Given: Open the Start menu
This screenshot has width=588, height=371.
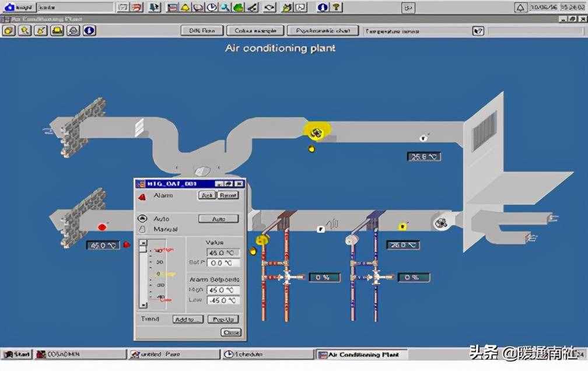Looking at the screenshot, I should pos(17,354).
